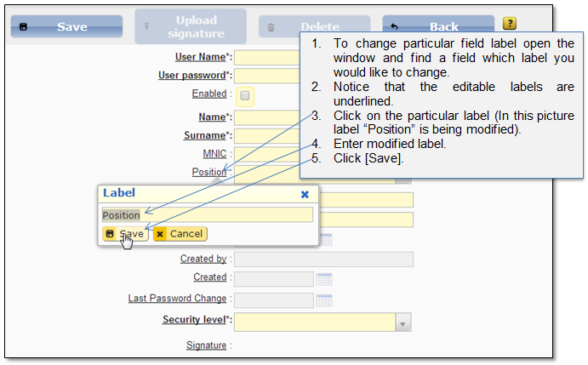Cancel the Label popup edit
The width and height of the screenshot is (588, 365).
(180, 234)
